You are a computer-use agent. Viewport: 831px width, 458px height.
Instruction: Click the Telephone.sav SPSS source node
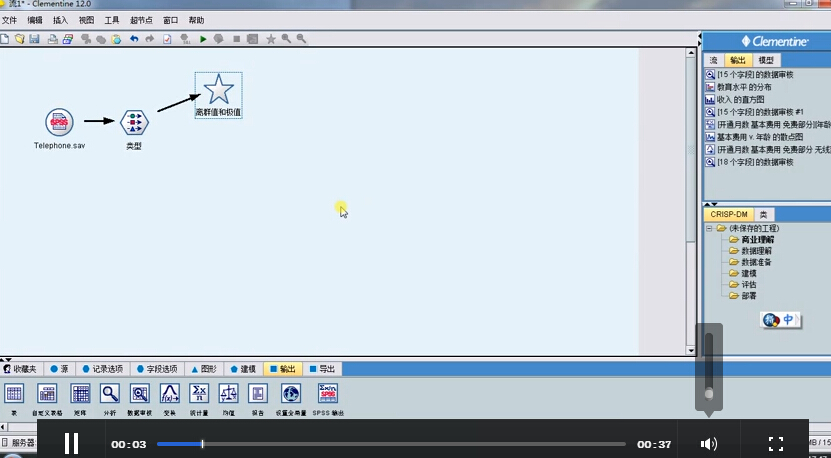(58, 122)
